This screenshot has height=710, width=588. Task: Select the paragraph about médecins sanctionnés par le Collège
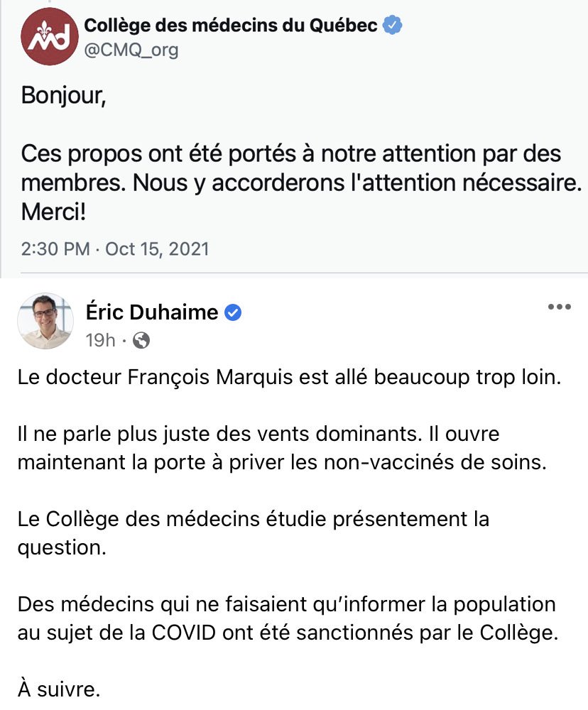(x=288, y=618)
